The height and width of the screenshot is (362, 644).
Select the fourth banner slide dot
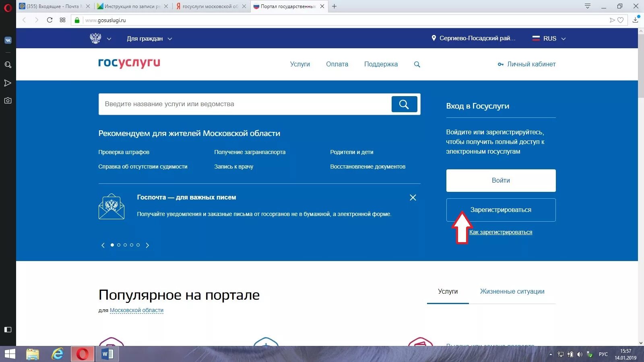click(132, 245)
